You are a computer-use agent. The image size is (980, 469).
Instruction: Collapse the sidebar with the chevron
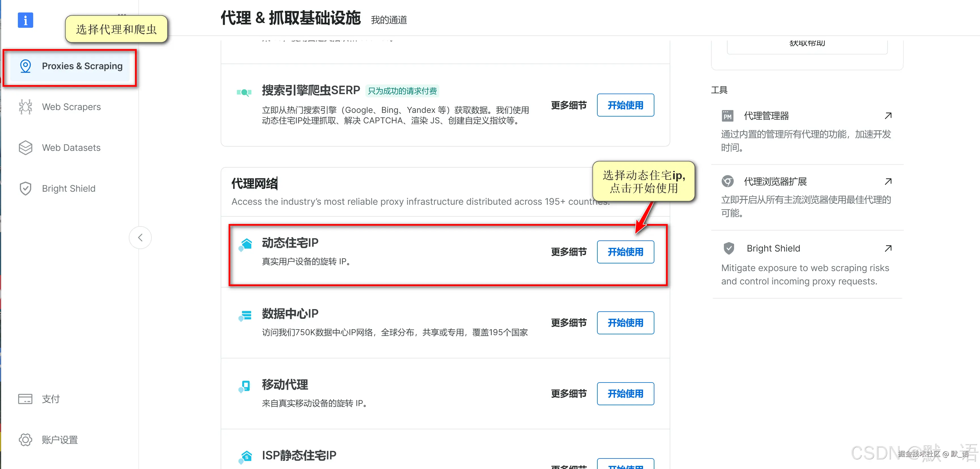point(140,237)
